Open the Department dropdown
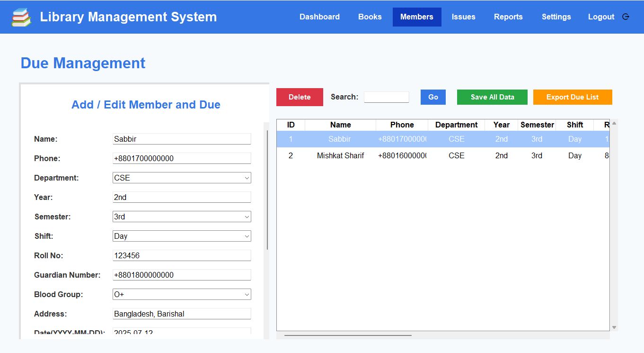 coord(182,178)
